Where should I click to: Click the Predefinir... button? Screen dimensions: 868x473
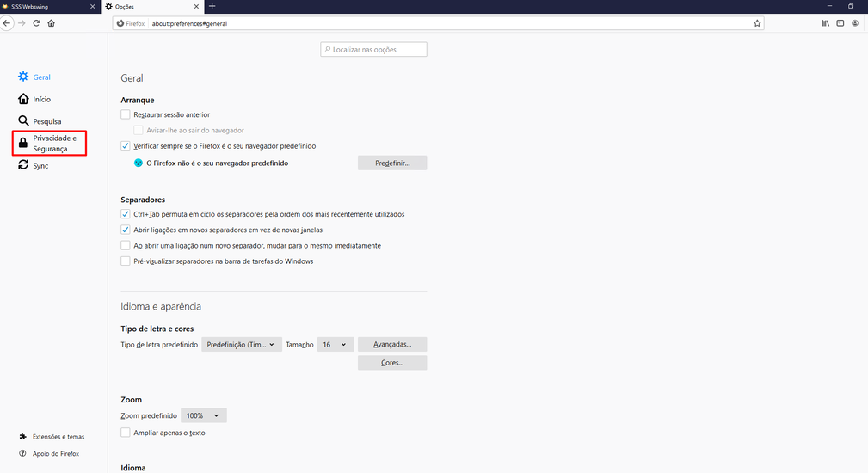[392, 163]
